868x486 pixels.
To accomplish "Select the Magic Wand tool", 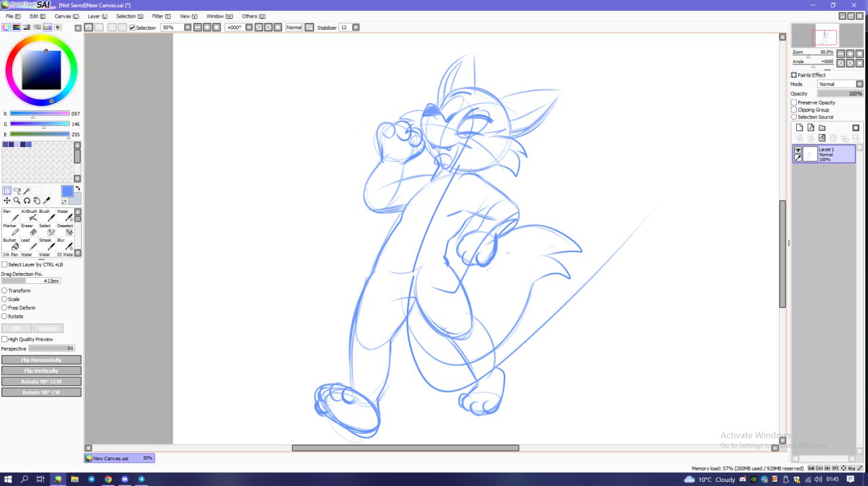I will coord(27,191).
